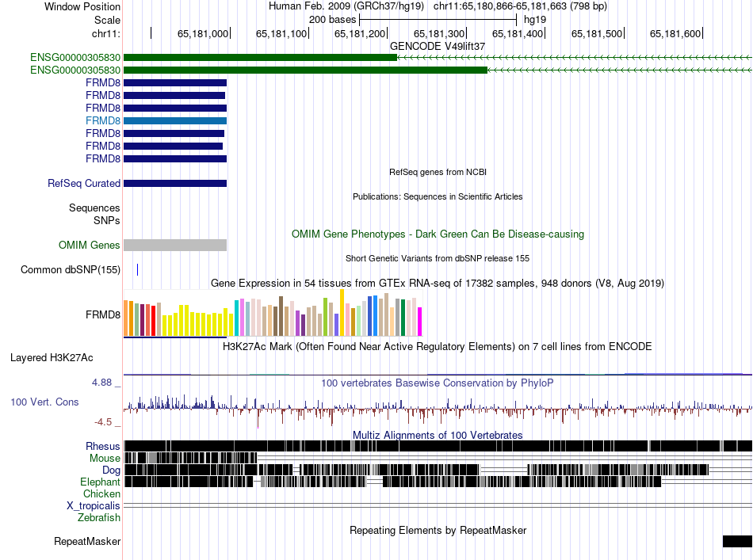Click the X_tropicalis alignment label
The image size is (753, 560).
[x=94, y=506]
